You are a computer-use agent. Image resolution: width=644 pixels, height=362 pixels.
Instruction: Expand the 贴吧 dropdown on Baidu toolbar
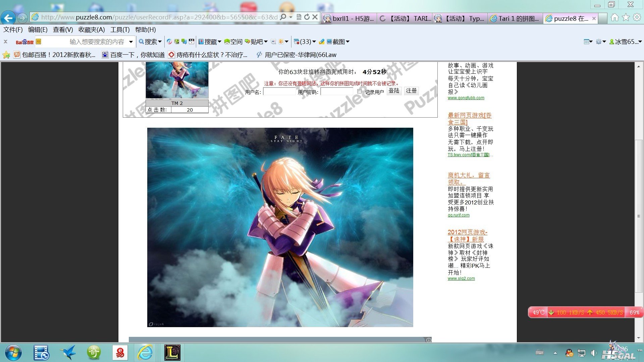point(266,42)
